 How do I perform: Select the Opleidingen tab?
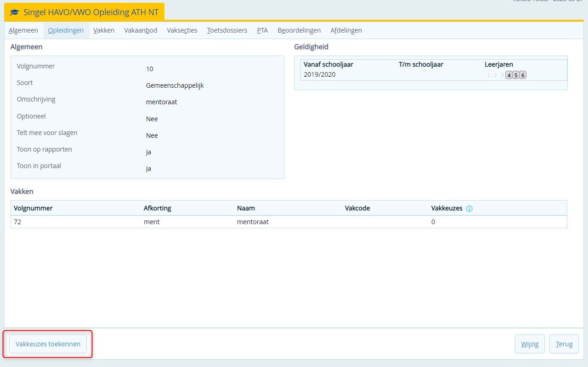point(66,30)
